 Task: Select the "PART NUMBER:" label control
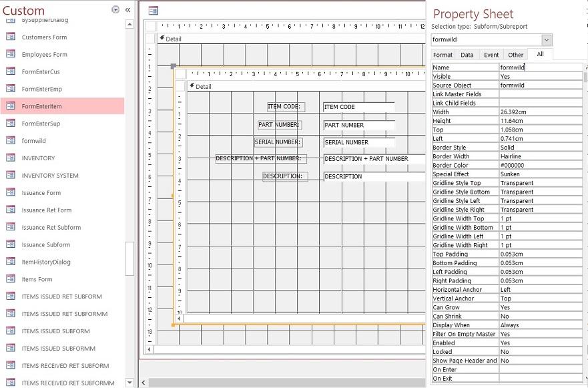(280, 125)
